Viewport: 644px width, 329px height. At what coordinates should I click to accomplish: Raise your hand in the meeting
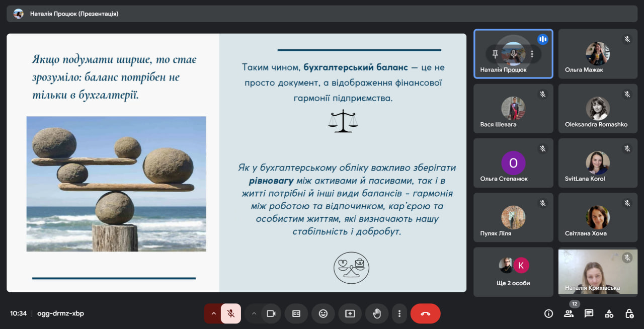coord(376,313)
